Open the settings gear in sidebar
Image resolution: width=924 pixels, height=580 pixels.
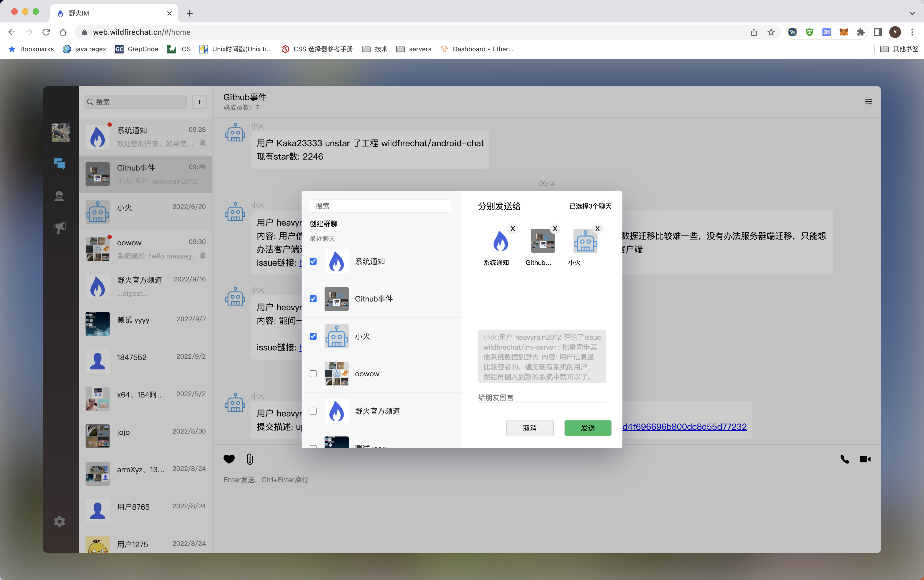pyautogui.click(x=59, y=521)
